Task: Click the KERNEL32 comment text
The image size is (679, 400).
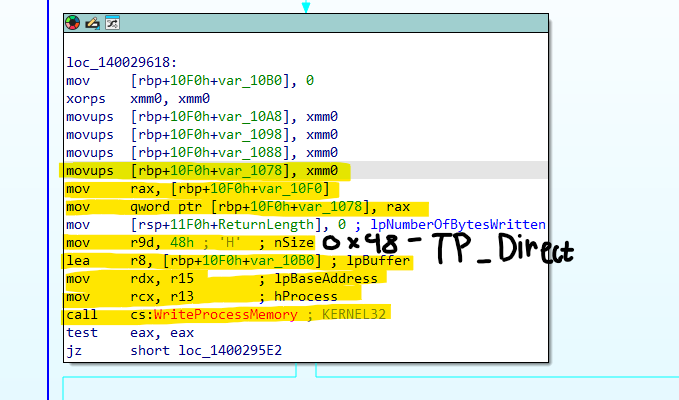Action: tap(354, 314)
